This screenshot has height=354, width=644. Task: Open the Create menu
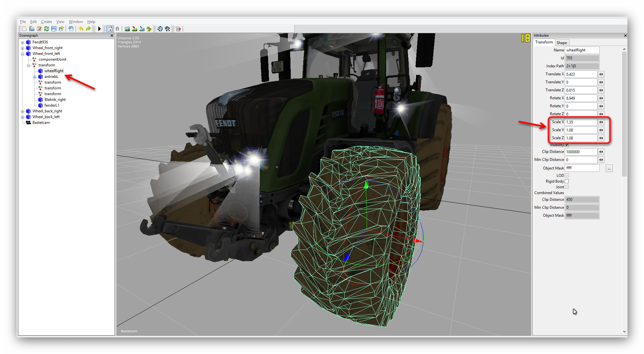(x=47, y=22)
